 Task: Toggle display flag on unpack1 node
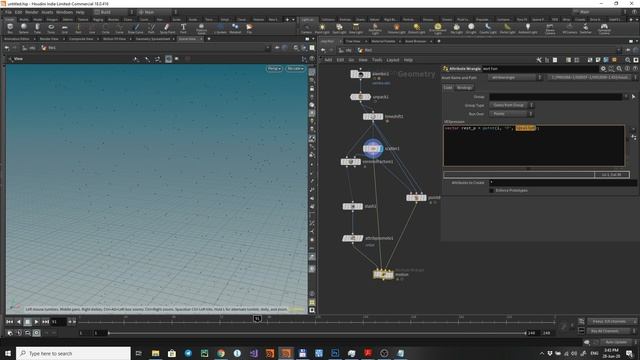(368, 97)
